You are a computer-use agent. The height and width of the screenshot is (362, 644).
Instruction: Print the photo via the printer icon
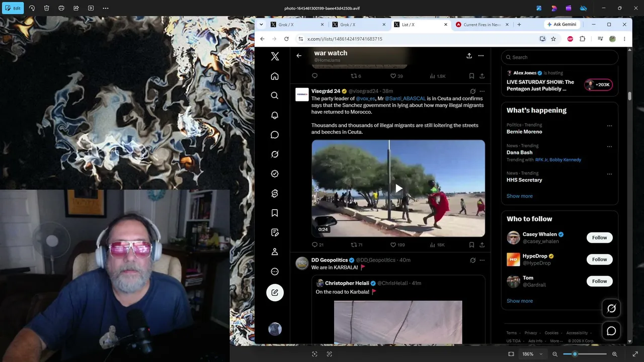[x=61, y=8]
